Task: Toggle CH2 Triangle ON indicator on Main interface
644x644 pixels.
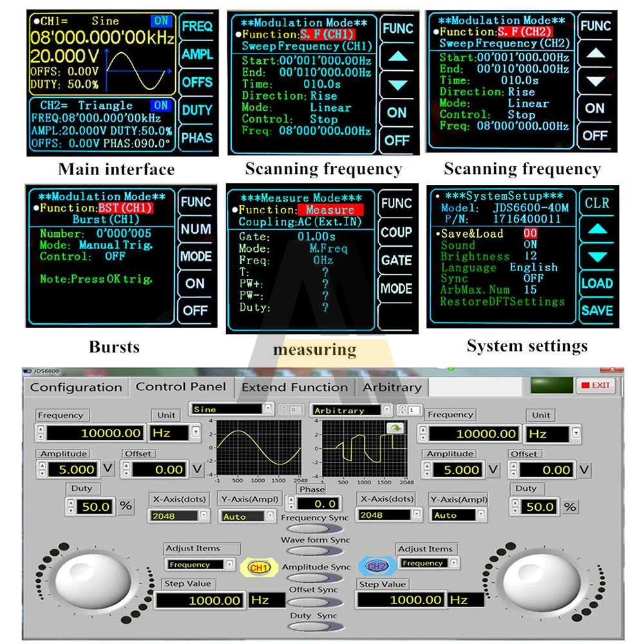Action: (x=161, y=106)
